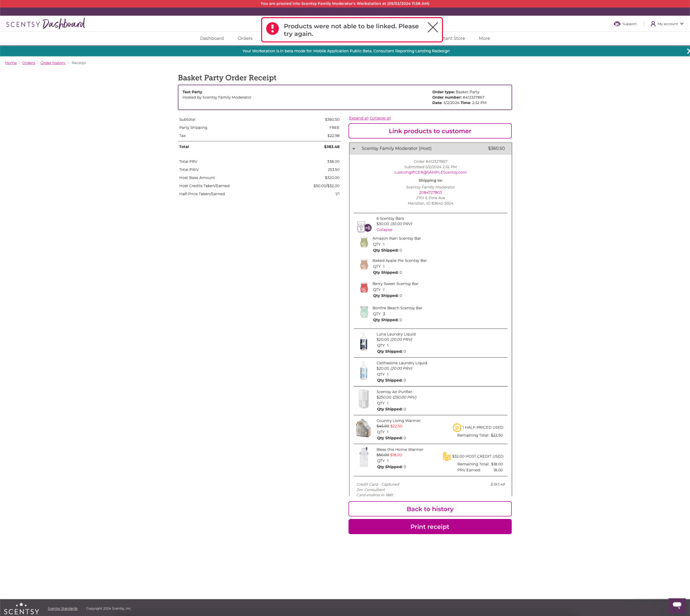Screen dimensions: 690x616
Task: Click the red error alert icon
Action: [x=273, y=28]
